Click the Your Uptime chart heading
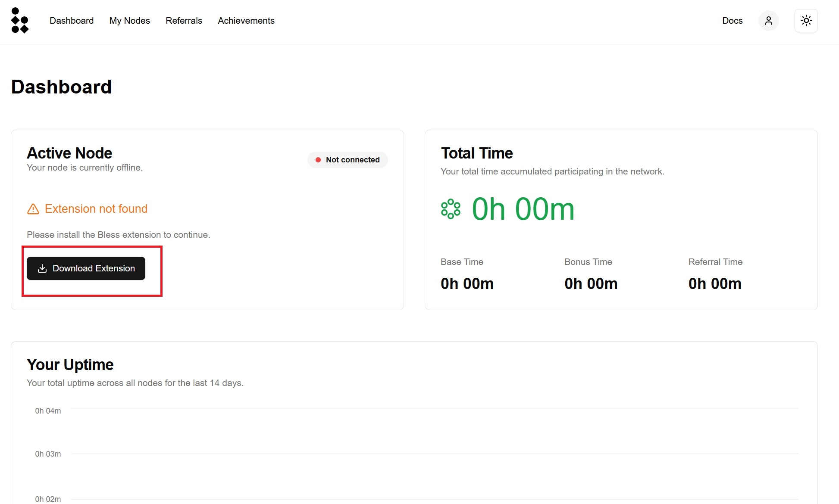 [x=70, y=365]
